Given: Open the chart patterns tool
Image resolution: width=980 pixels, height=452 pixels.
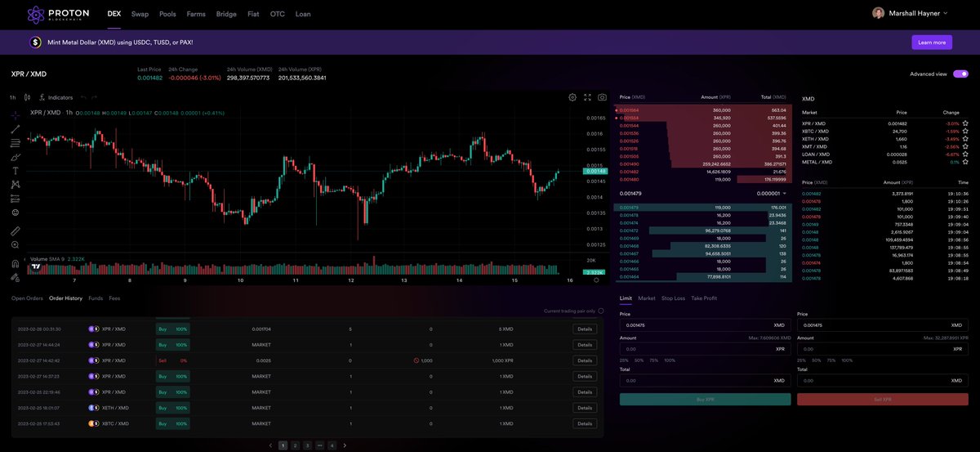Looking at the screenshot, I should 16,184.
